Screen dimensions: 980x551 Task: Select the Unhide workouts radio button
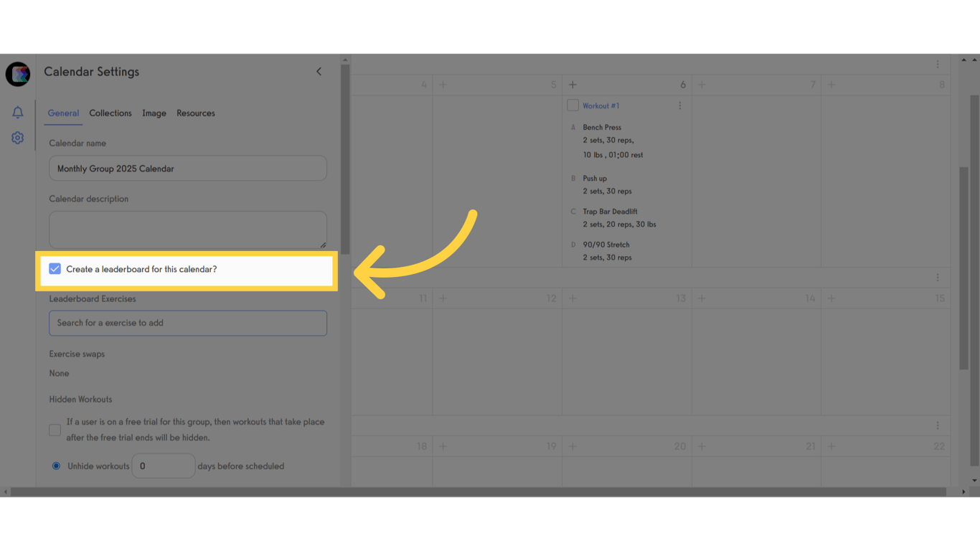[56, 466]
